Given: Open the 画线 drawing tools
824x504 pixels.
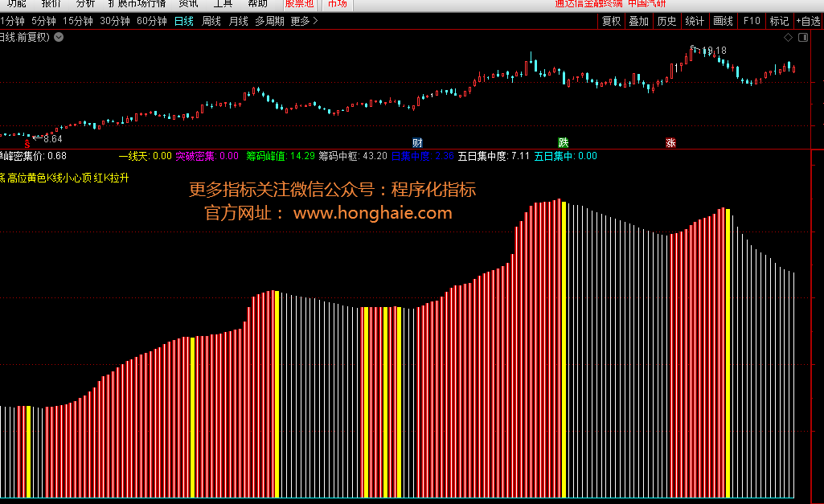Looking at the screenshot, I should point(723,21).
